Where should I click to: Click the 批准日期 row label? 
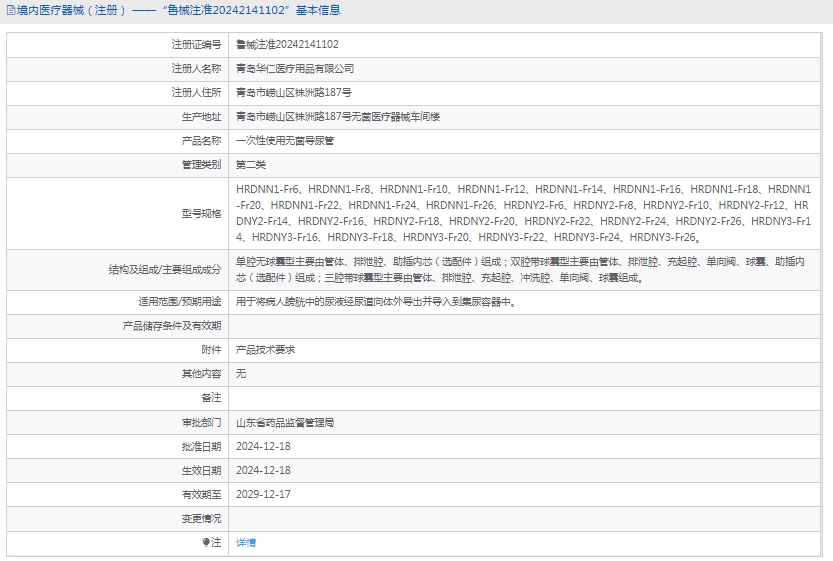pos(201,446)
